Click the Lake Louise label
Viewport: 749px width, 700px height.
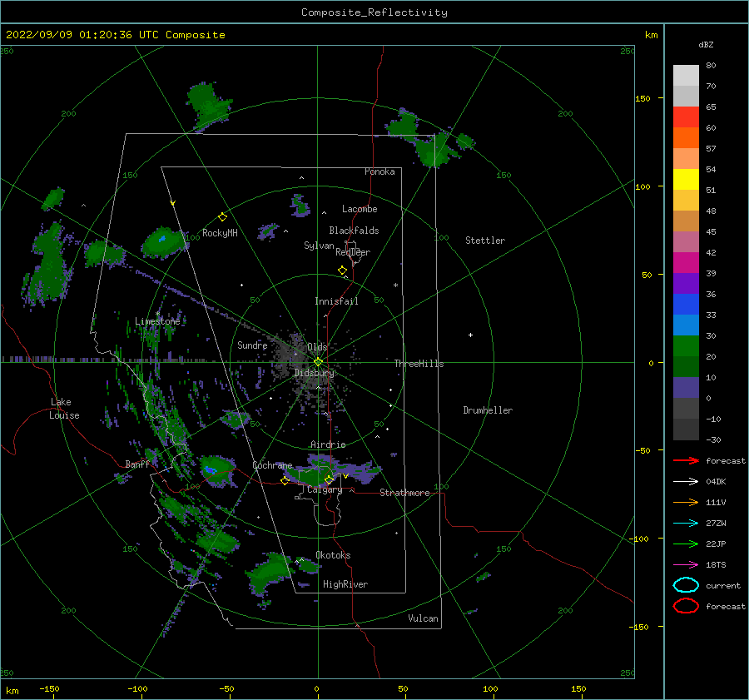(64, 409)
